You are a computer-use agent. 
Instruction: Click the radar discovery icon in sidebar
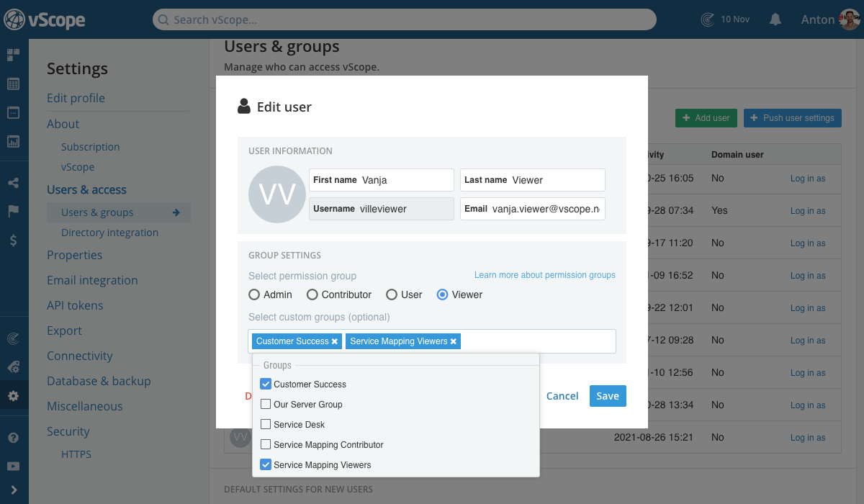point(13,338)
